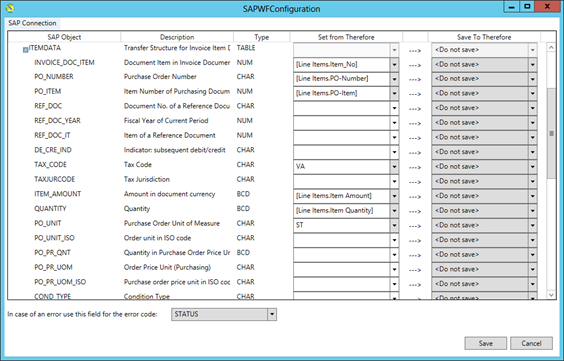564x361 pixels.
Task: Click the 'Order unit in ISO code' description
Action: (158, 238)
